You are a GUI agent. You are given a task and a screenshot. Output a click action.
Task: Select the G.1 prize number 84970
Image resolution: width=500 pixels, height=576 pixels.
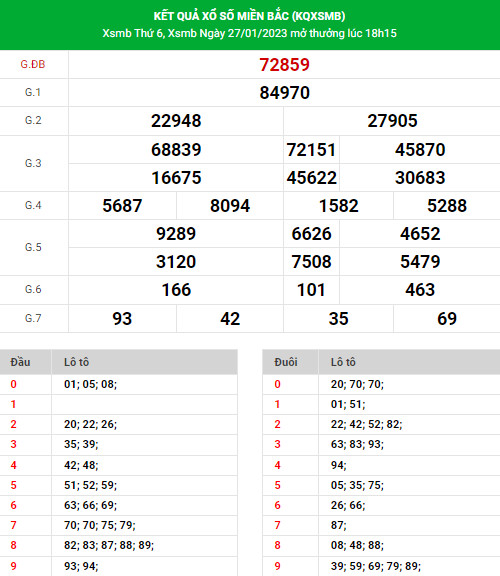284,93
